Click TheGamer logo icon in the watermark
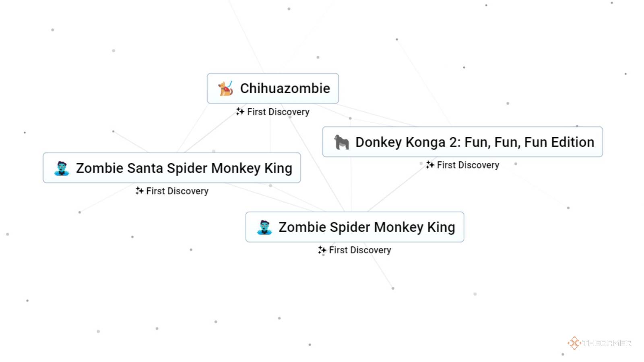Screen dimensions: 644x362 [574, 343]
